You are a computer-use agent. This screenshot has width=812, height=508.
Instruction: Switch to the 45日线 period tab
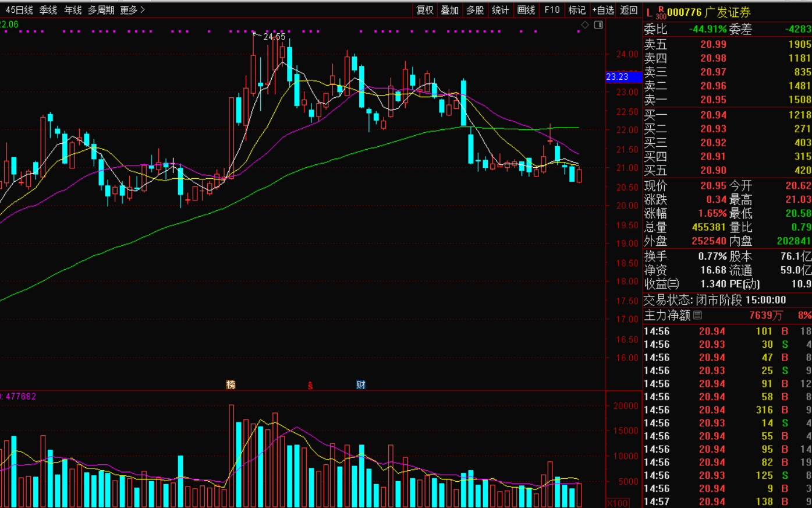point(19,10)
